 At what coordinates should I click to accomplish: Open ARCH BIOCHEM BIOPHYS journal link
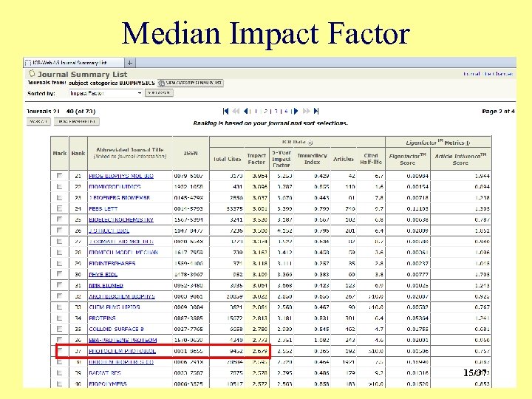(121, 296)
